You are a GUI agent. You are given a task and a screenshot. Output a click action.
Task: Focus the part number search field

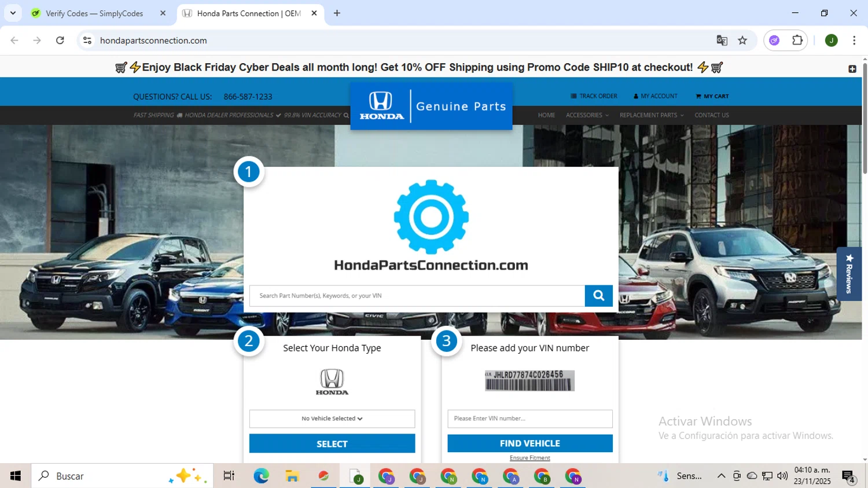tap(417, 296)
